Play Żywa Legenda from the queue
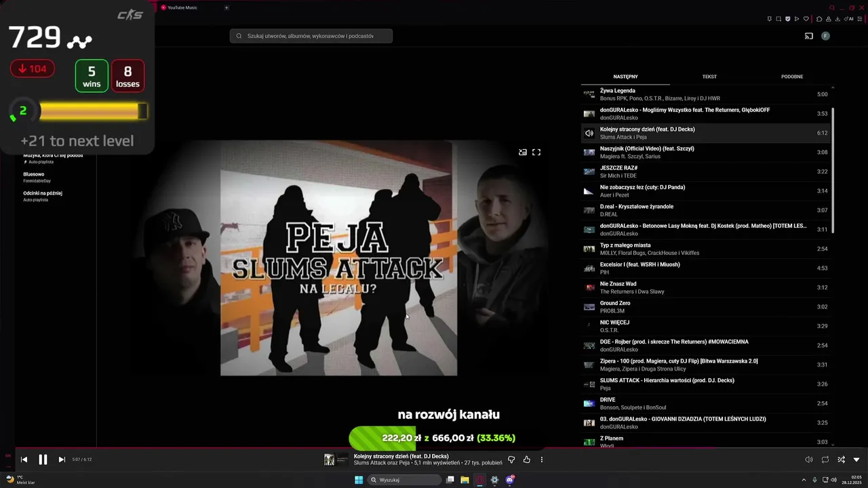This screenshot has height=488, width=868. tap(705, 94)
